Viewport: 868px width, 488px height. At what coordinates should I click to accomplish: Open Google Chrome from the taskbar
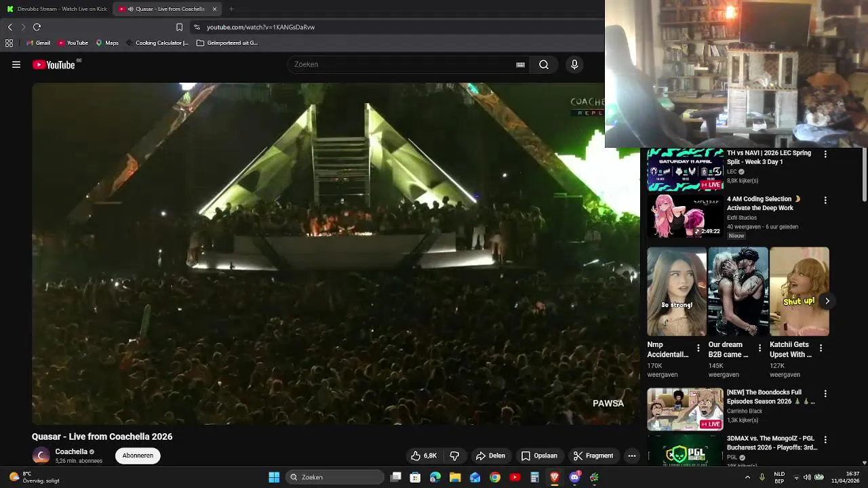pyautogui.click(x=495, y=477)
